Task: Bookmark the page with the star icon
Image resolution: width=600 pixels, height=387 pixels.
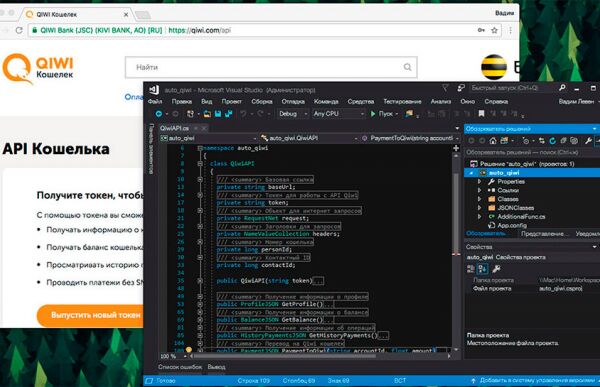Action: point(494,30)
